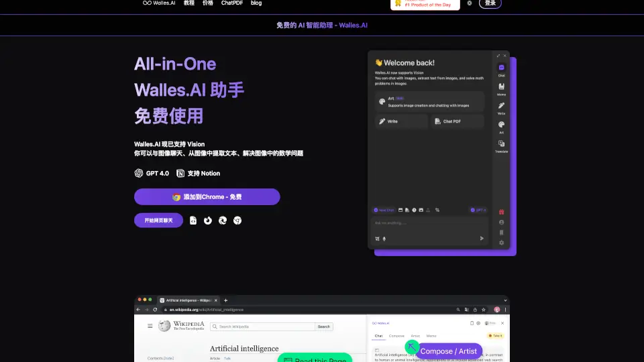Screen dimensions: 644x362
Task: Open the ChatPDF menu item
Action: click(x=232, y=3)
